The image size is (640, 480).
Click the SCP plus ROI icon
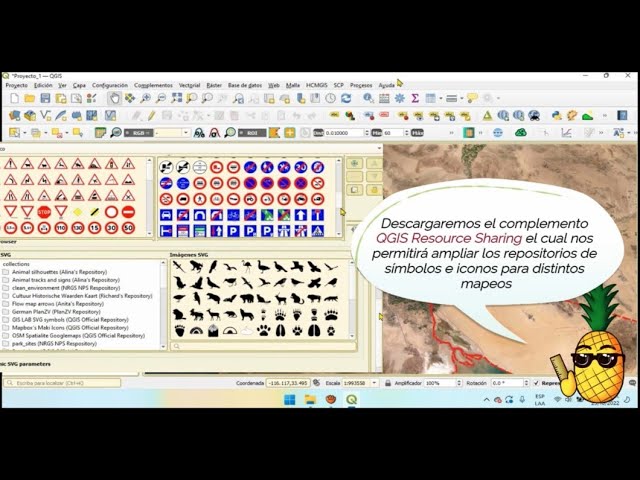point(290,133)
